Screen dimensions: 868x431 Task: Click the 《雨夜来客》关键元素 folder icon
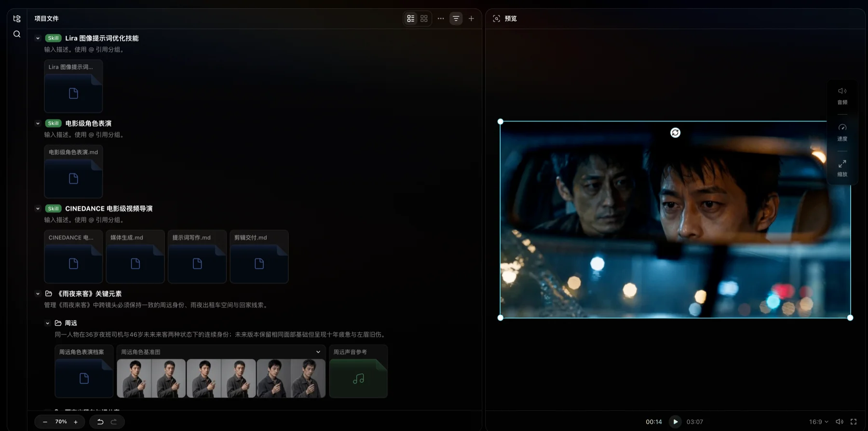point(49,294)
